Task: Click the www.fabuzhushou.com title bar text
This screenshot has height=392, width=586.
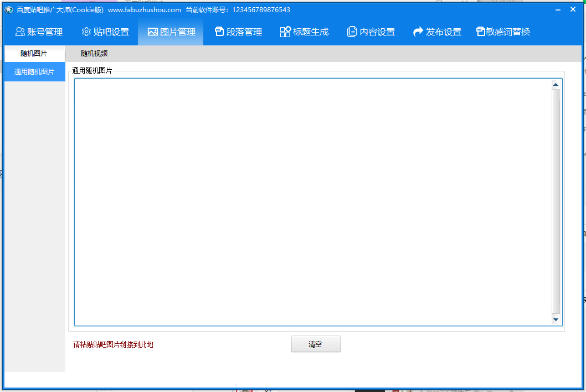Action: [x=145, y=10]
